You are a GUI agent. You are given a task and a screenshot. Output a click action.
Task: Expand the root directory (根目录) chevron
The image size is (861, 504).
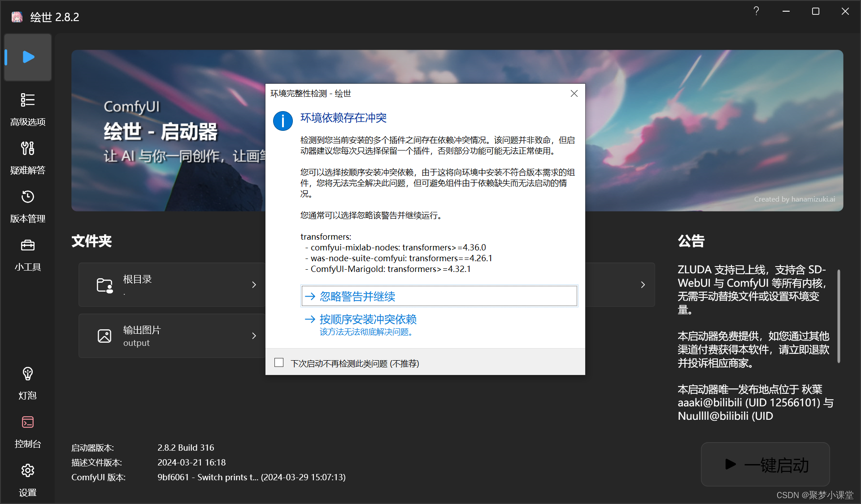(254, 285)
